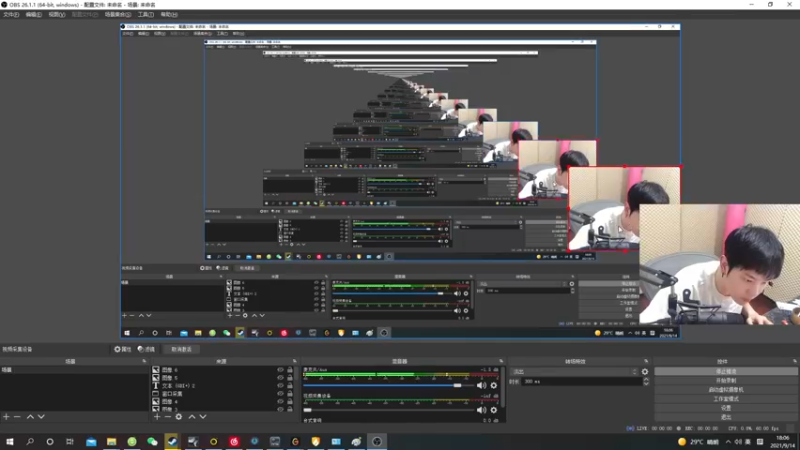
Task: Pop out the Controls dock panel
Action: 794,361
